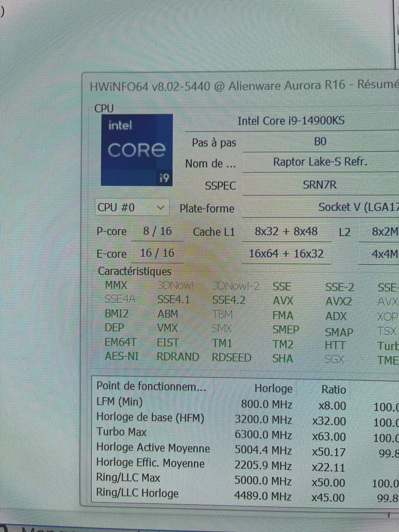Click the 'RDSEED' feature flag

[x=232, y=358]
